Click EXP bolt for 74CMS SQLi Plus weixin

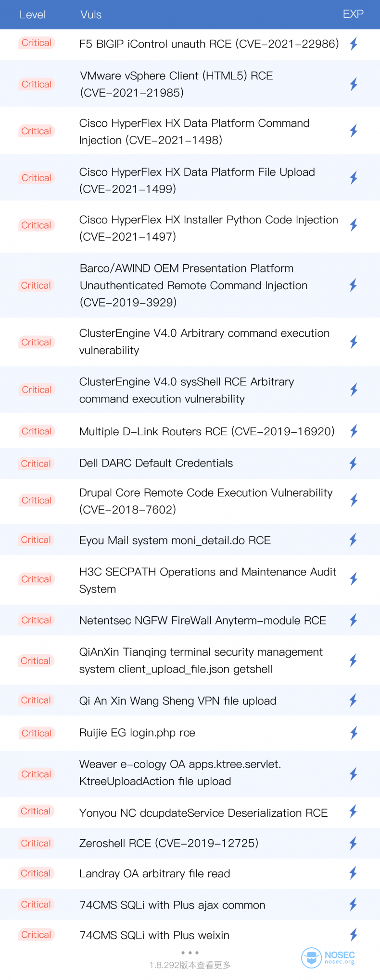[x=354, y=934]
